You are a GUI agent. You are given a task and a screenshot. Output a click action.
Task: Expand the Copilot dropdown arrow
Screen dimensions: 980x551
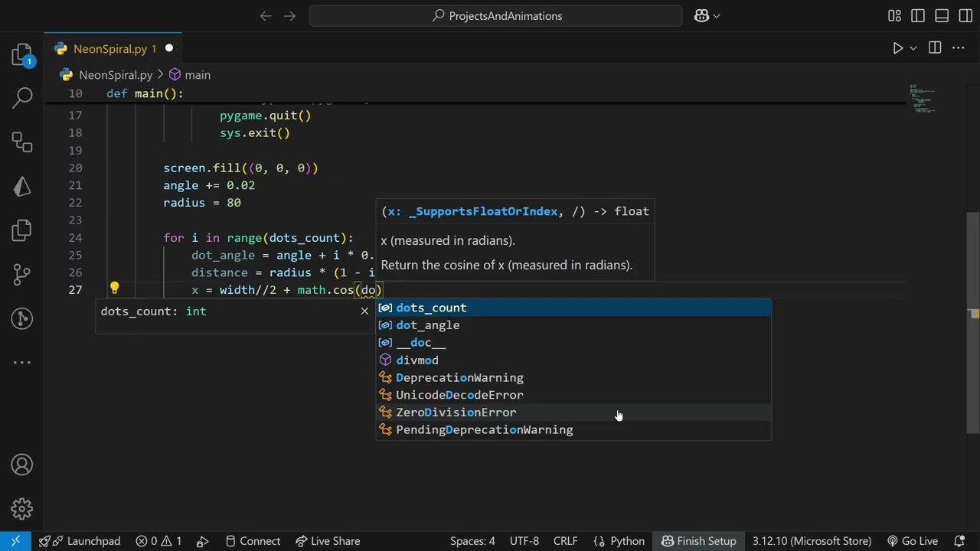point(717,16)
